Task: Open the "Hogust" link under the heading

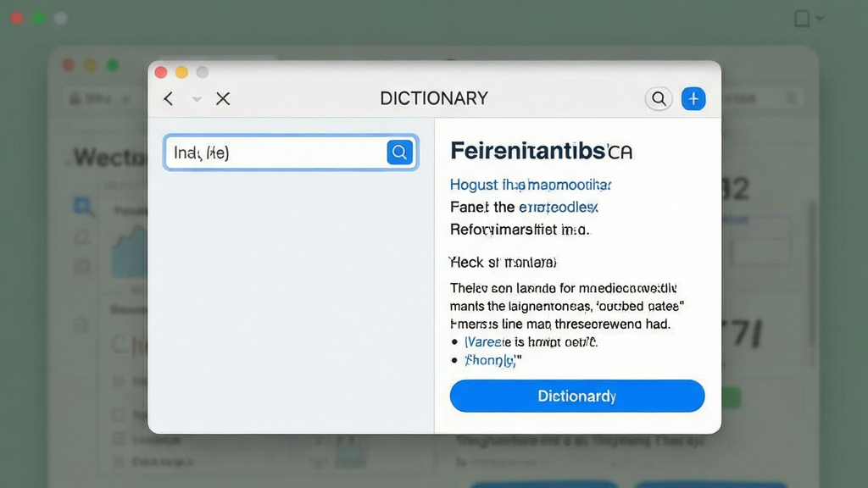Action: [x=531, y=185]
